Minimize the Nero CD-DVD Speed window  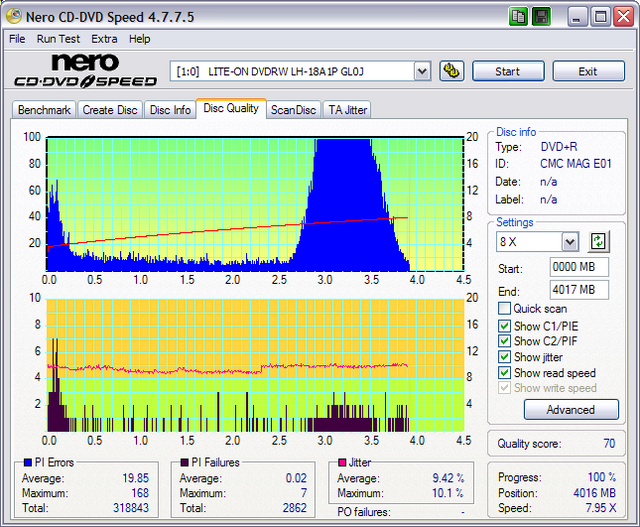[x=577, y=17]
